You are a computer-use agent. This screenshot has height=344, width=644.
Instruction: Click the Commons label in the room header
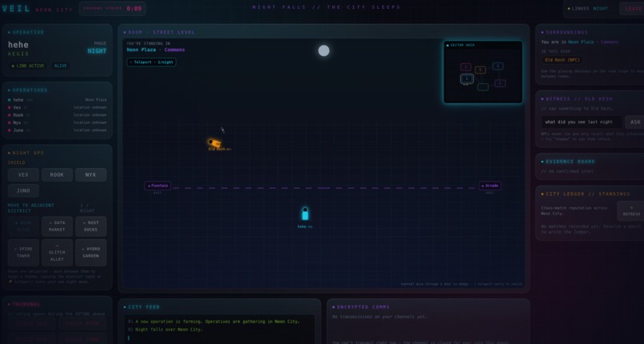coord(174,50)
